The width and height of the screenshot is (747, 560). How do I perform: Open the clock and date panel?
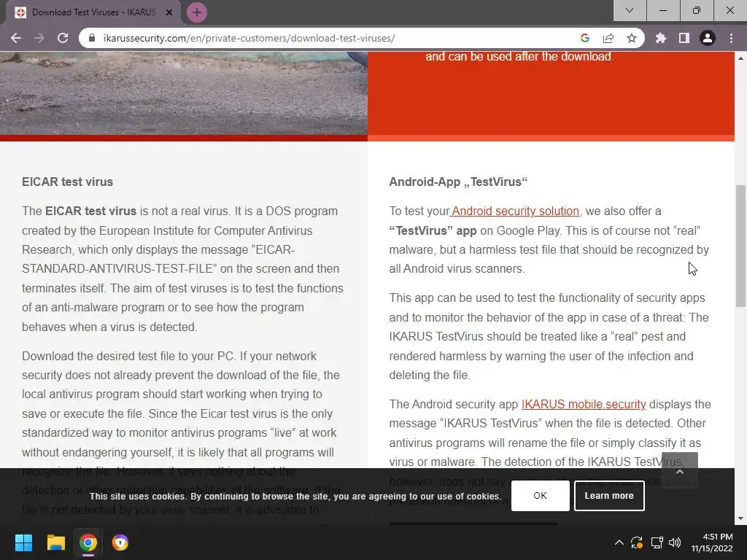click(x=712, y=542)
